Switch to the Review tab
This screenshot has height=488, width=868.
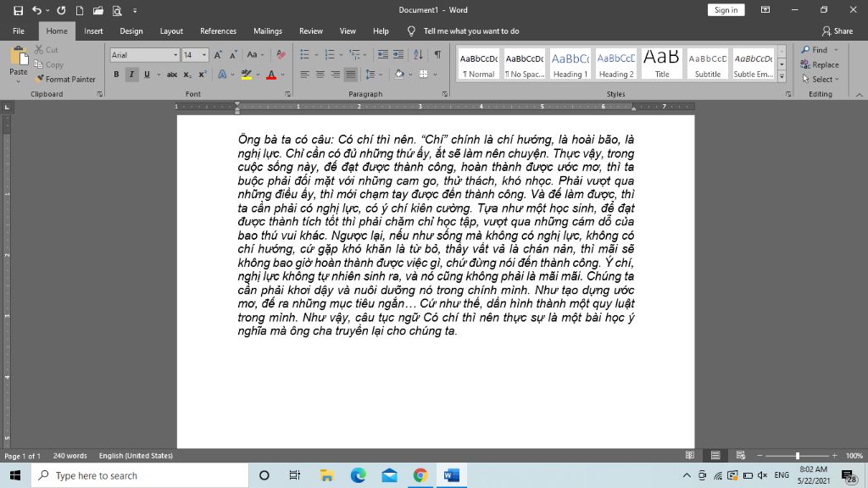(310, 31)
